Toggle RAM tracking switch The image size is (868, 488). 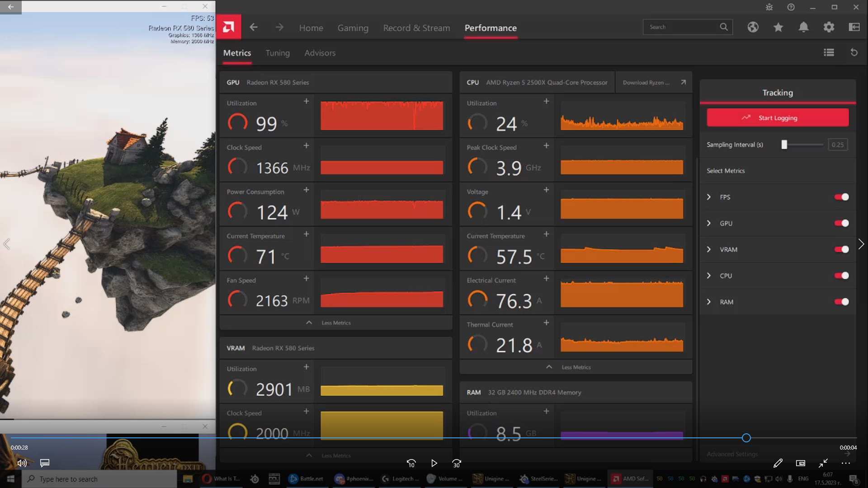click(842, 302)
